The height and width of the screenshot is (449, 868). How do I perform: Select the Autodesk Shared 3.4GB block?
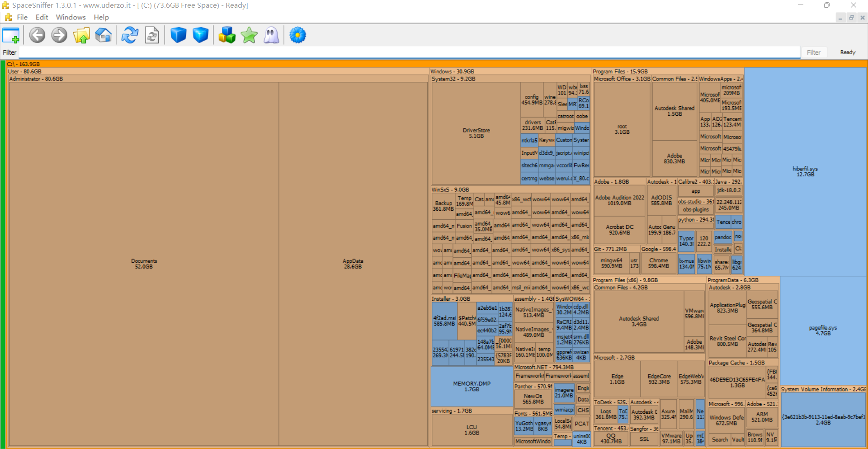pyautogui.click(x=639, y=321)
